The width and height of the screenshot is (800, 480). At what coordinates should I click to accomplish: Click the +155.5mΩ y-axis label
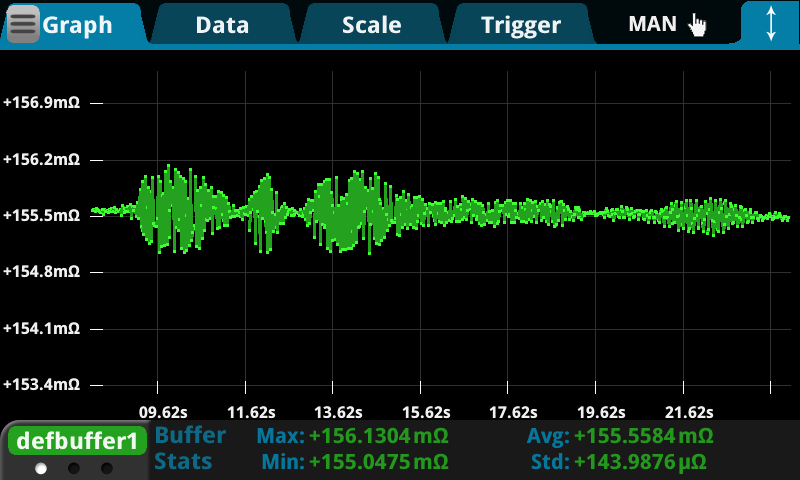[42, 215]
